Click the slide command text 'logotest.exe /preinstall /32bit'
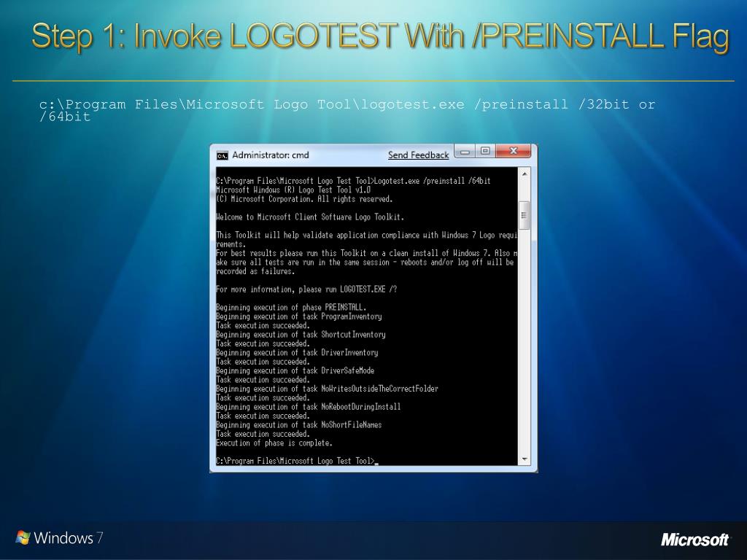The image size is (747, 560). (x=495, y=104)
